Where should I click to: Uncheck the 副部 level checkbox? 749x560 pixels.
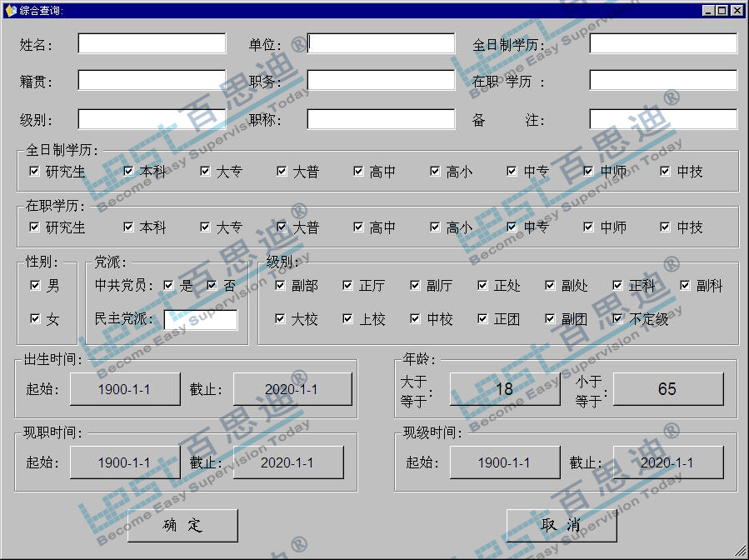point(281,285)
